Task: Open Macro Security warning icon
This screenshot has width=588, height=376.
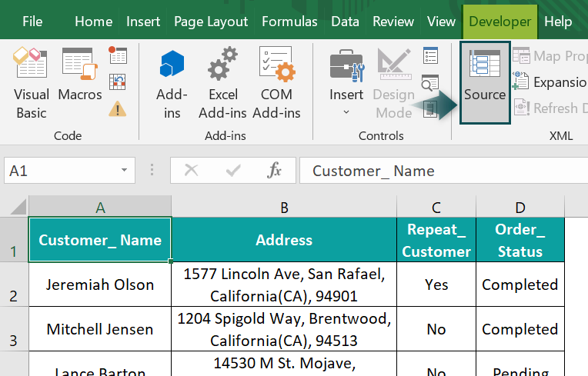Action: click(x=118, y=109)
